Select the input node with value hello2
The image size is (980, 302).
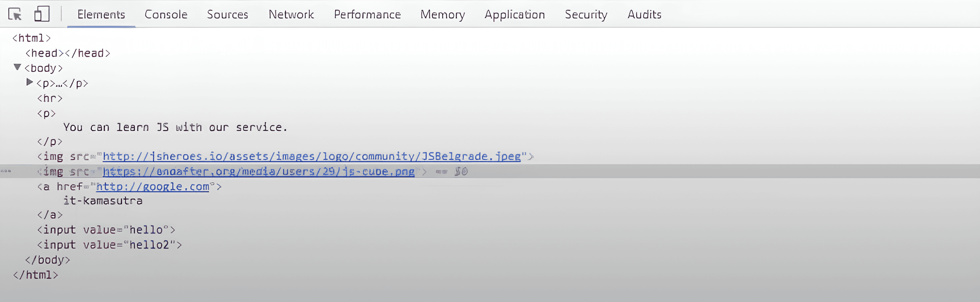point(109,245)
